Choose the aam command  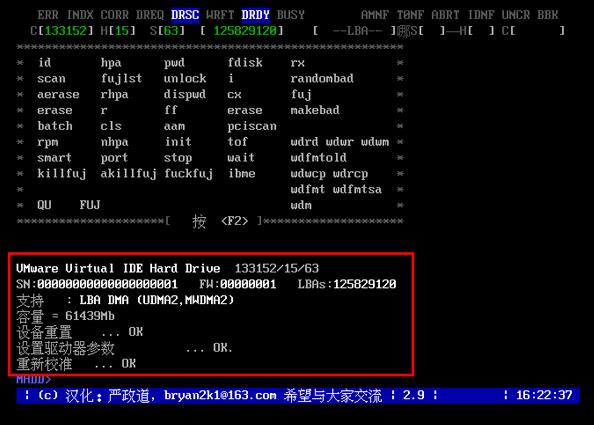tap(175, 126)
